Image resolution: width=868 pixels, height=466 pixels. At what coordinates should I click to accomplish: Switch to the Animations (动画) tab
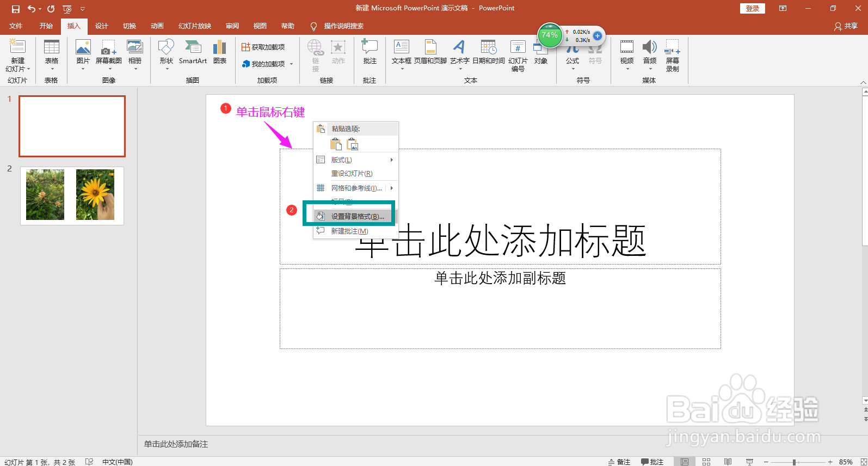pyautogui.click(x=157, y=26)
